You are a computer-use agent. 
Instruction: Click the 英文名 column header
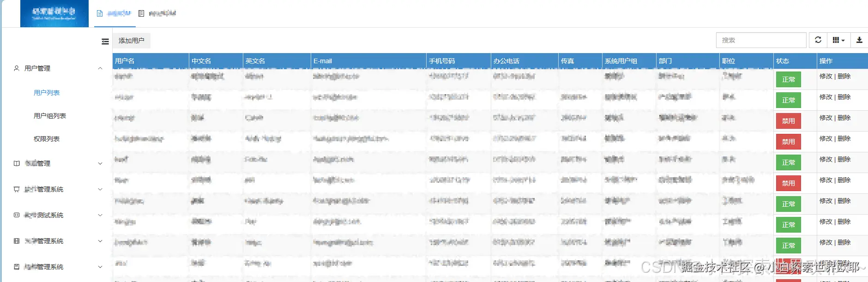click(277, 61)
